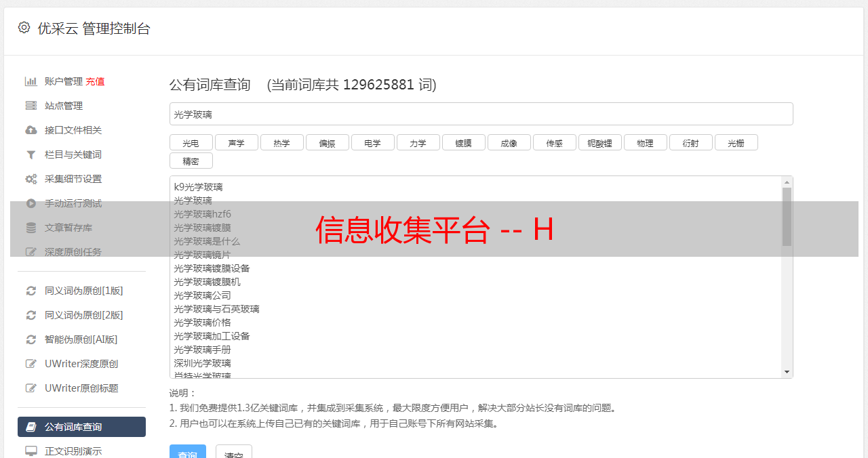This screenshot has height=458, width=868.
Task: Open 智能伪原创[AI版] in the sidebar
Action: [x=81, y=339]
